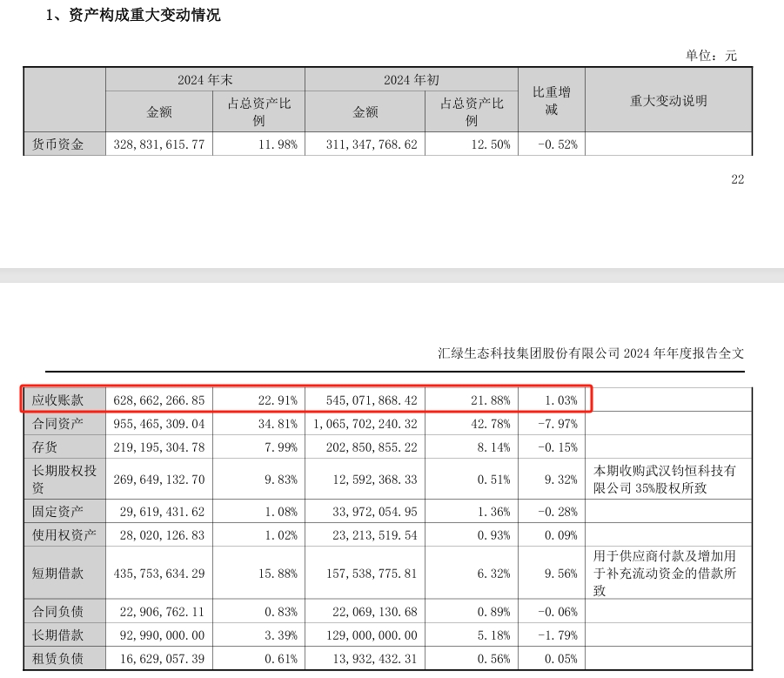Image resolution: width=784 pixels, height=678 pixels.
Task: Click the value 545,071,868.42
Action: point(372,400)
